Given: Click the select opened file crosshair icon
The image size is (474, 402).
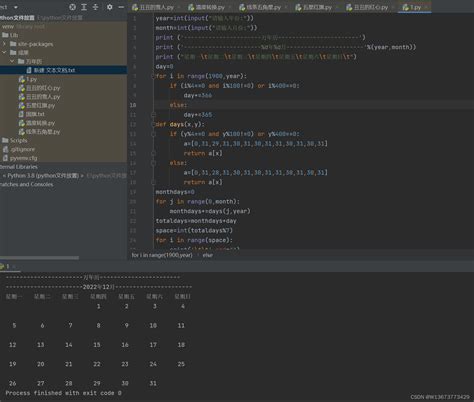Looking at the screenshot, I should click(x=72, y=7).
